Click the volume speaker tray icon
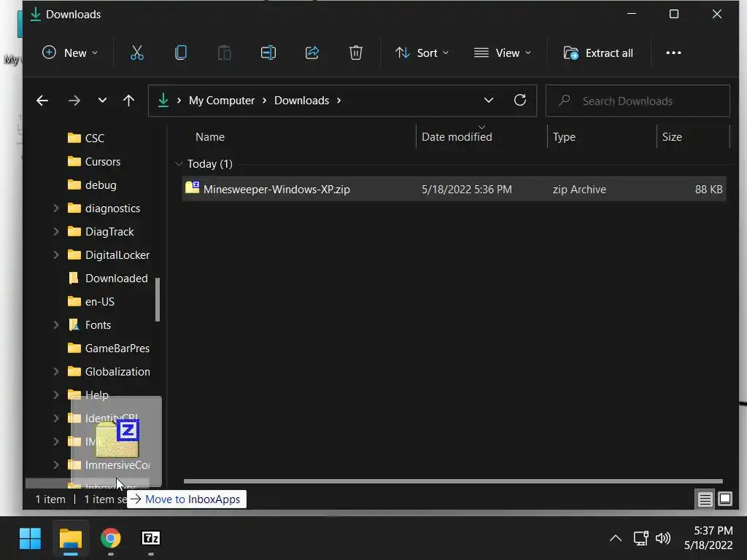The image size is (747, 560). pyautogui.click(x=662, y=539)
